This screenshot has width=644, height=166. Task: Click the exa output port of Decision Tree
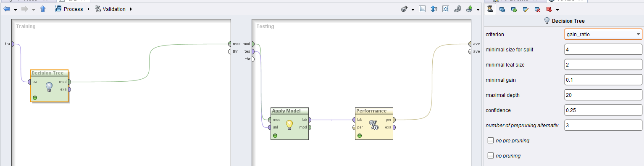coord(69,89)
